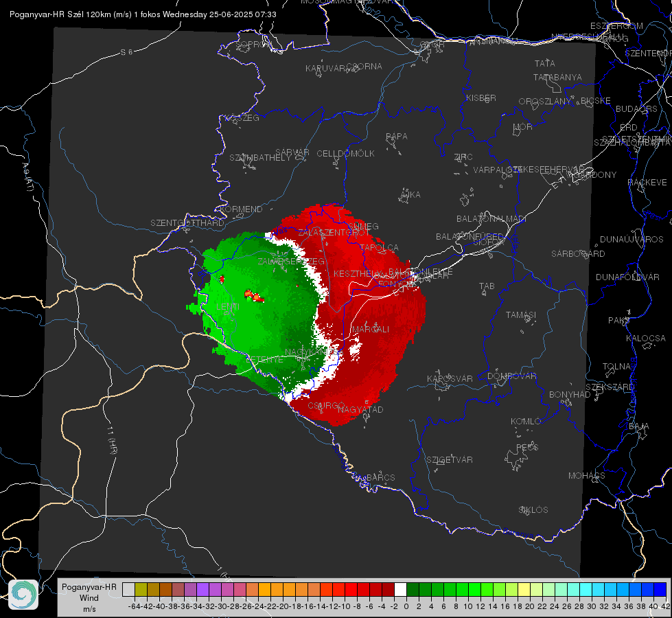The height and width of the screenshot is (618, 672).
Task: Click the 'ZALASZENTGROT' label
Action: click(334, 233)
